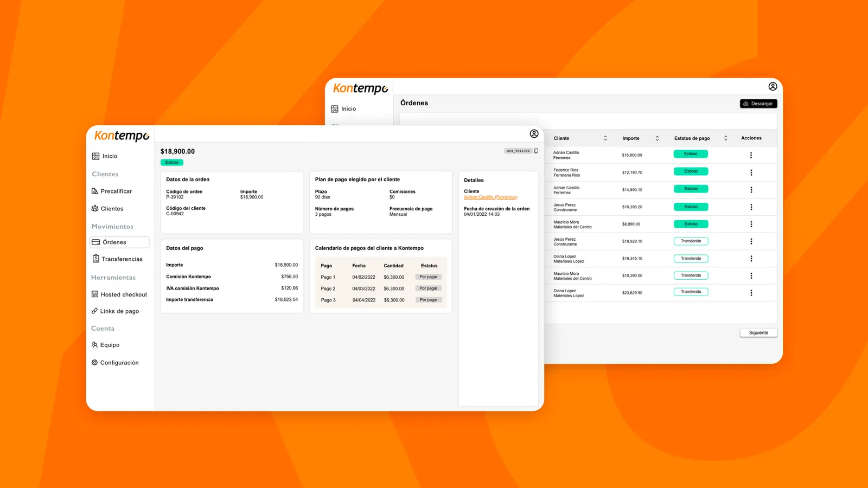Click the Por pagar status for Pago 2
The height and width of the screenshot is (488, 868).
coord(429,288)
